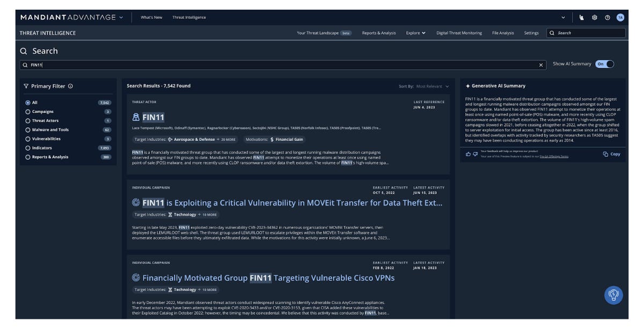
Task: Click the Aerospace & Defense industry icon
Action: click(x=170, y=139)
